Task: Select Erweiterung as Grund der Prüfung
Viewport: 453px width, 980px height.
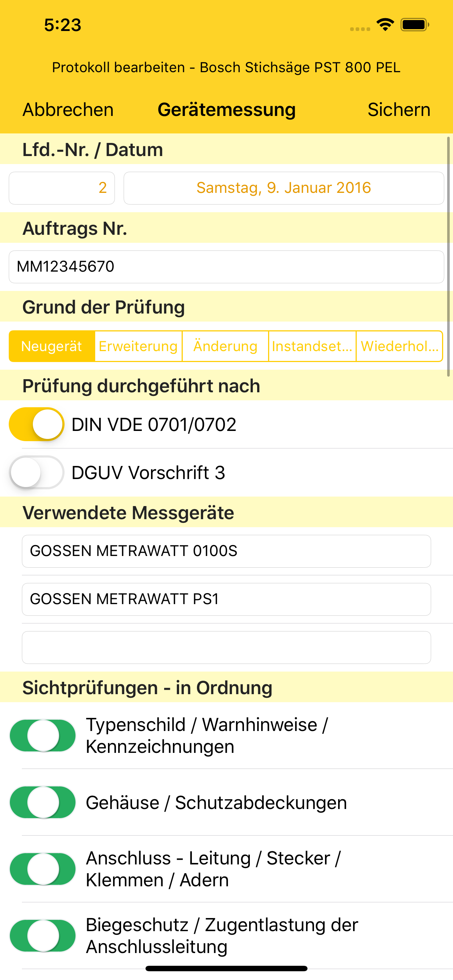Action: (138, 346)
